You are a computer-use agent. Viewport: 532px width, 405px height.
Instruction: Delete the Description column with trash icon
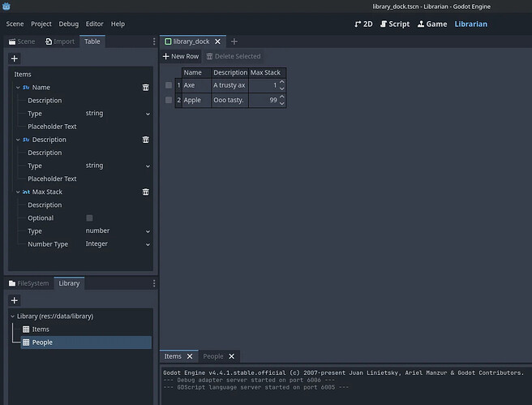pyautogui.click(x=146, y=140)
